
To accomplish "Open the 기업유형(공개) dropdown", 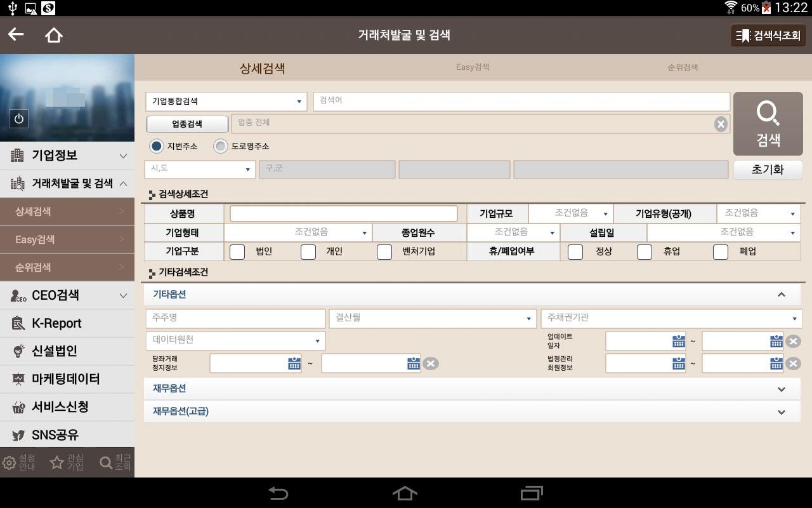I will click(758, 213).
